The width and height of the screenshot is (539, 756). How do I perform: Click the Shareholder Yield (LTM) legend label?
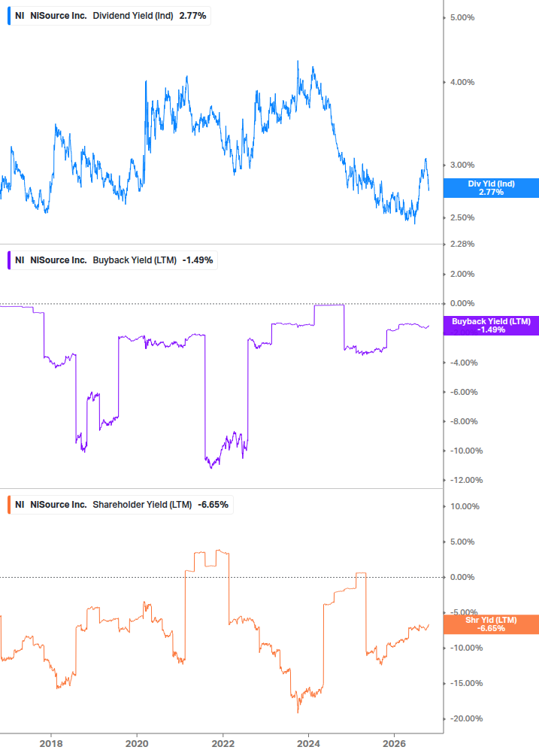click(142, 505)
